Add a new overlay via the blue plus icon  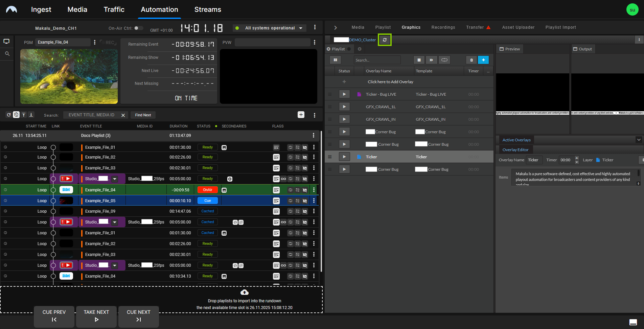click(x=483, y=60)
